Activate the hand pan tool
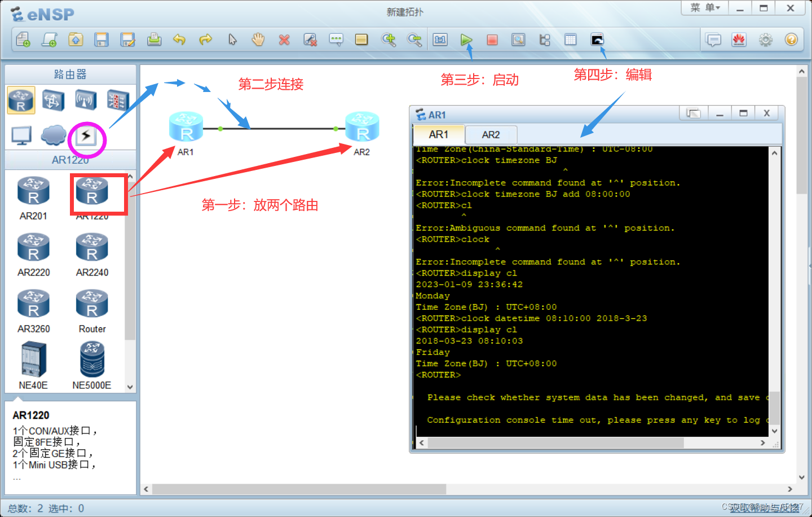 258,40
